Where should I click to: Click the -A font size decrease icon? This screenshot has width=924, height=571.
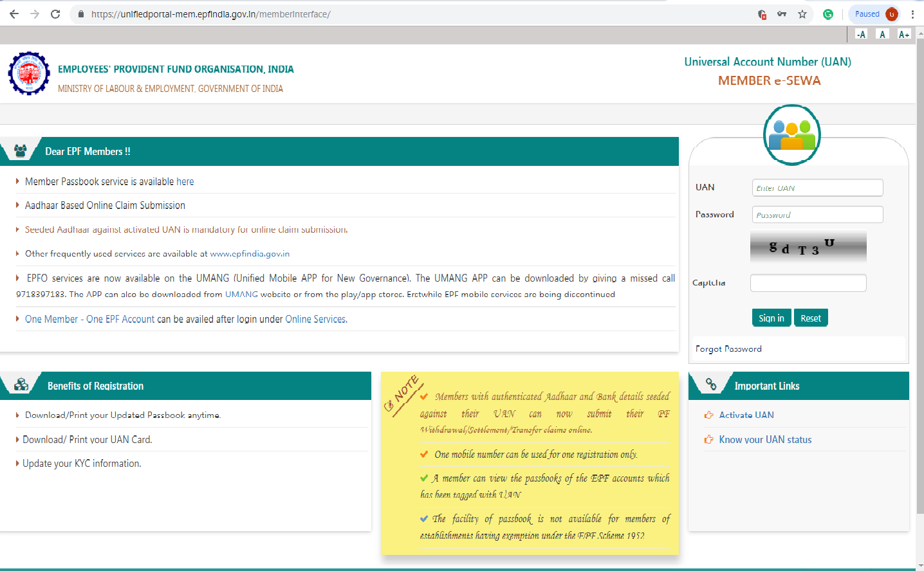[861, 34]
